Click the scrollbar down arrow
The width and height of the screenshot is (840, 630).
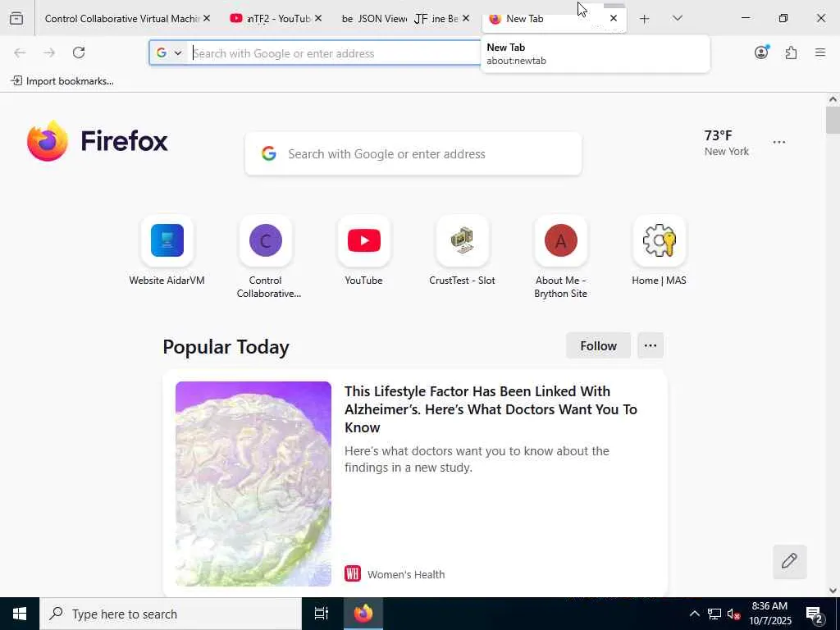[x=833, y=591]
